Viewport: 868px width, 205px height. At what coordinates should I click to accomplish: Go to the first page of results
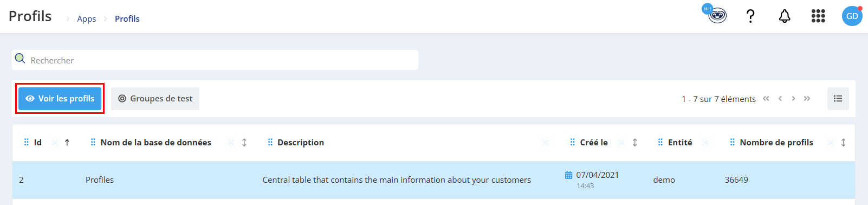click(x=766, y=99)
